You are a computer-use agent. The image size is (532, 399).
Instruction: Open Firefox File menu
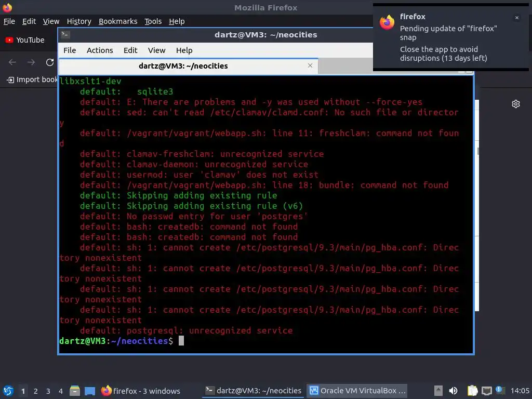9,21
